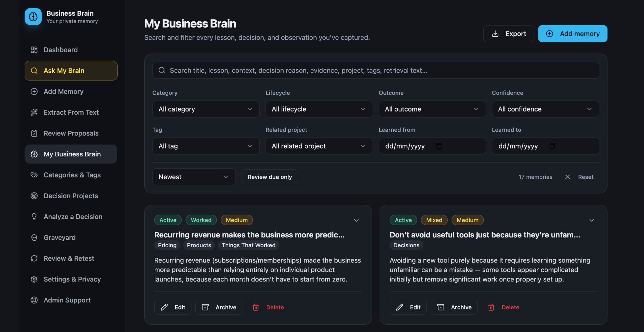Click the Business Brain logo icon

pyautogui.click(x=33, y=17)
